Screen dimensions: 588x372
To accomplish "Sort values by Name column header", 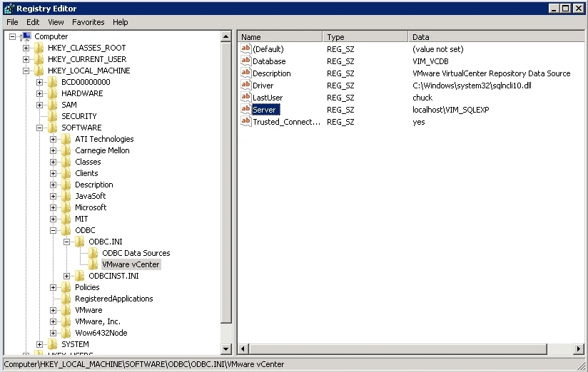I will 280,37.
